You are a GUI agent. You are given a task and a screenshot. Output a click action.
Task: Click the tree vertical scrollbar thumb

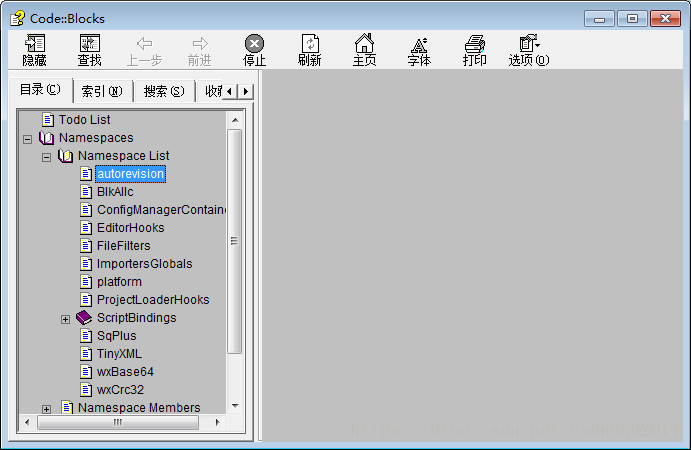click(234, 241)
